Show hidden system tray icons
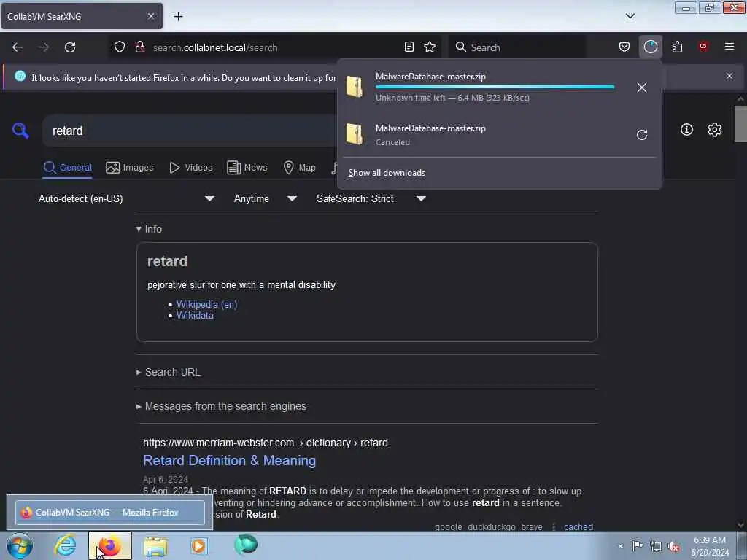The height and width of the screenshot is (560, 747). click(620, 546)
